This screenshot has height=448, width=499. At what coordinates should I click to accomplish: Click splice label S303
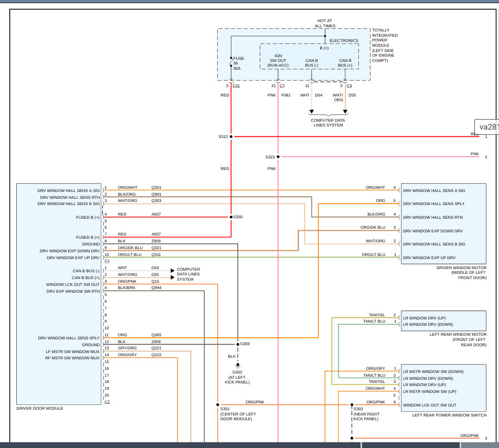[x=358, y=409]
